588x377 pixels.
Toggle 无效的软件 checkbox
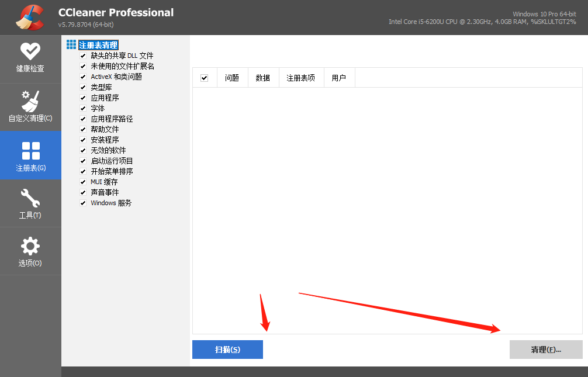pos(83,150)
